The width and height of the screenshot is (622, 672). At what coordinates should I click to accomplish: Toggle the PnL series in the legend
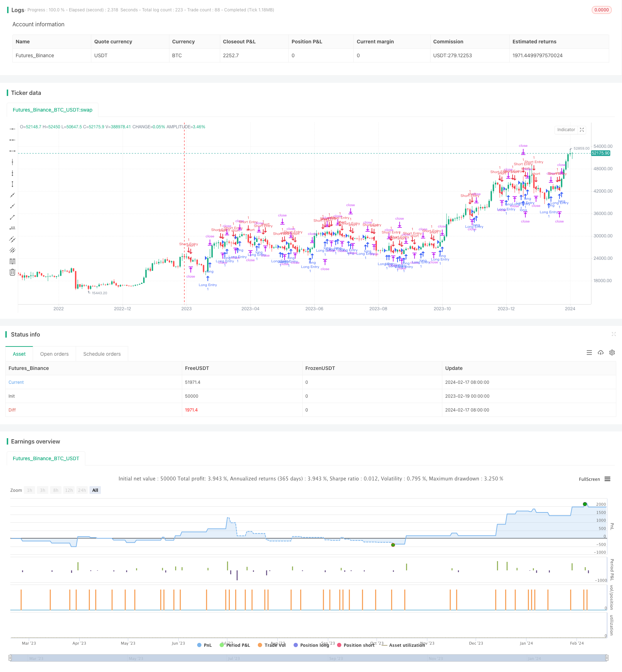click(x=205, y=645)
